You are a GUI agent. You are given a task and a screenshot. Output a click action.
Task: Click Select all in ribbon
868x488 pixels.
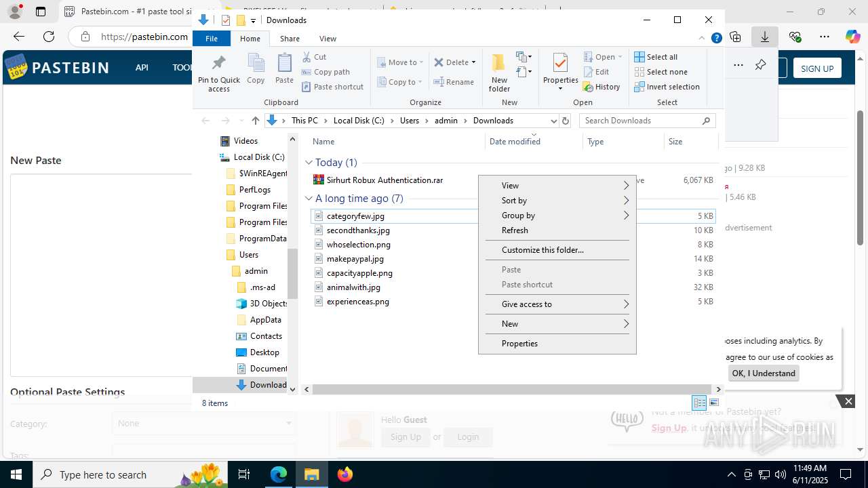pos(656,57)
